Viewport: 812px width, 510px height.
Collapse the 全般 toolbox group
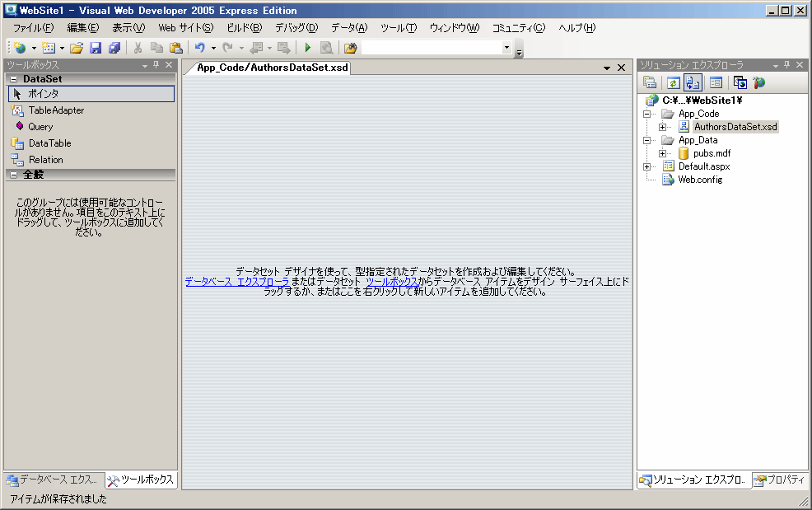click(x=13, y=175)
